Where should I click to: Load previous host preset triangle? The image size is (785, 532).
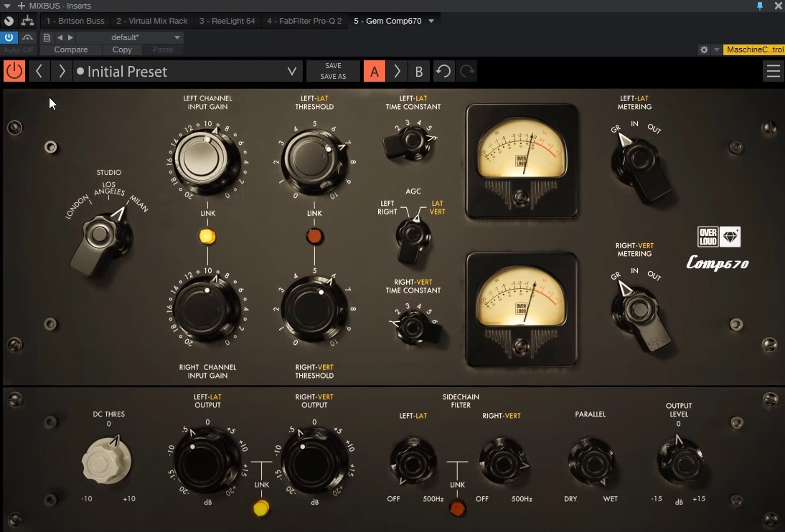(60, 37)
